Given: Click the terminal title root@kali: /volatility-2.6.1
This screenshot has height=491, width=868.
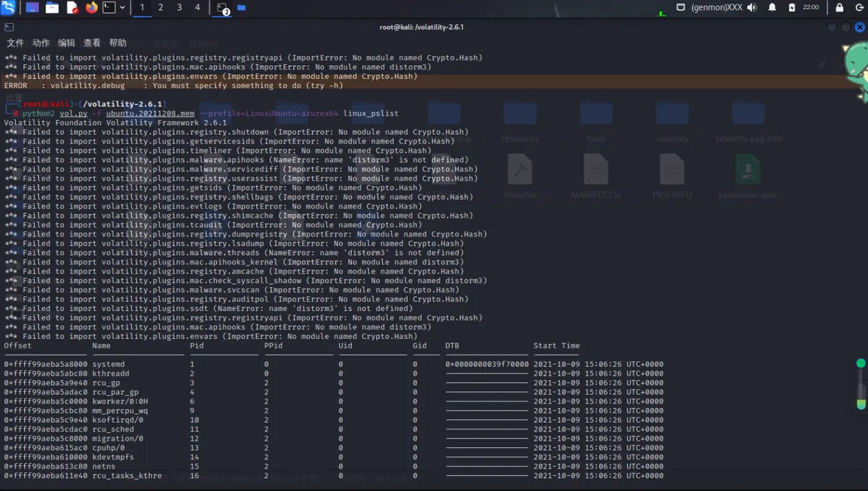Looking at the screenshot, I should coord(422,27).
